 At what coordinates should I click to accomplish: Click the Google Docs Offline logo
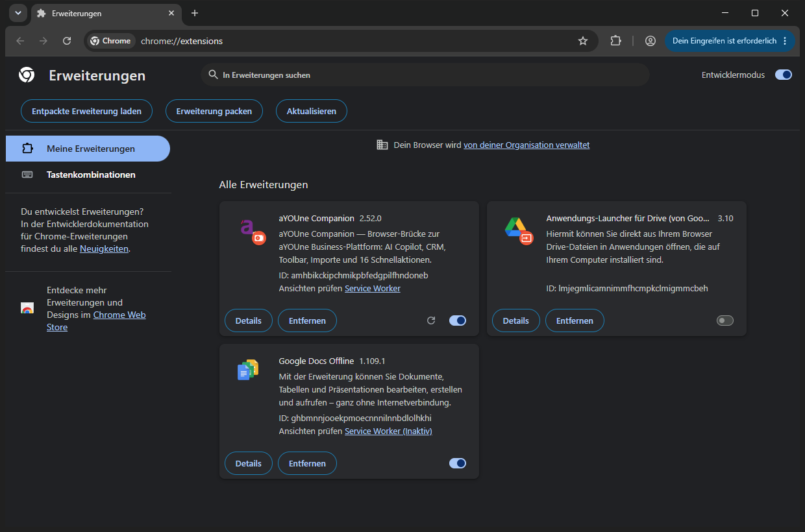248,370
